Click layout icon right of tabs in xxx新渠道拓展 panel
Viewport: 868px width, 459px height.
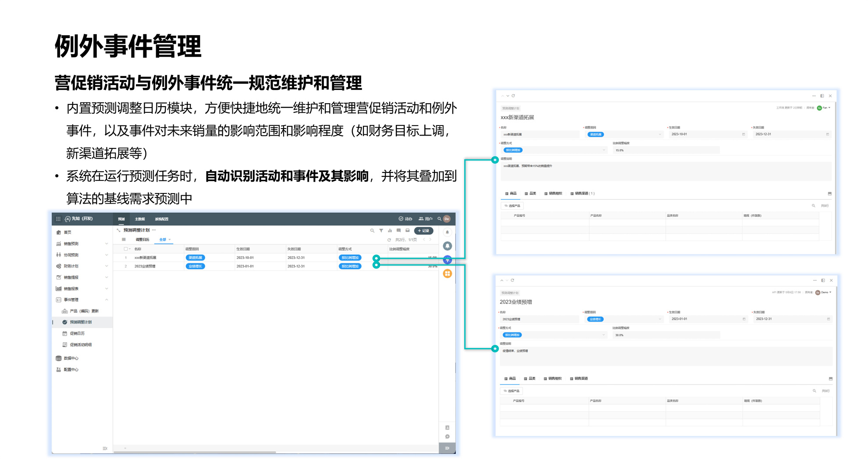click(829, 194)
